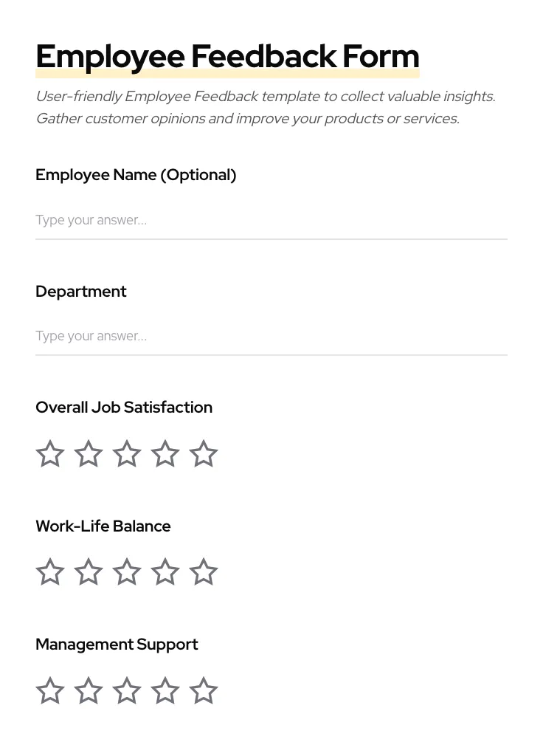Select the first star under Work-Life Balance
Image resolution: width=543 pixels, height=756 pixels.
50,571
